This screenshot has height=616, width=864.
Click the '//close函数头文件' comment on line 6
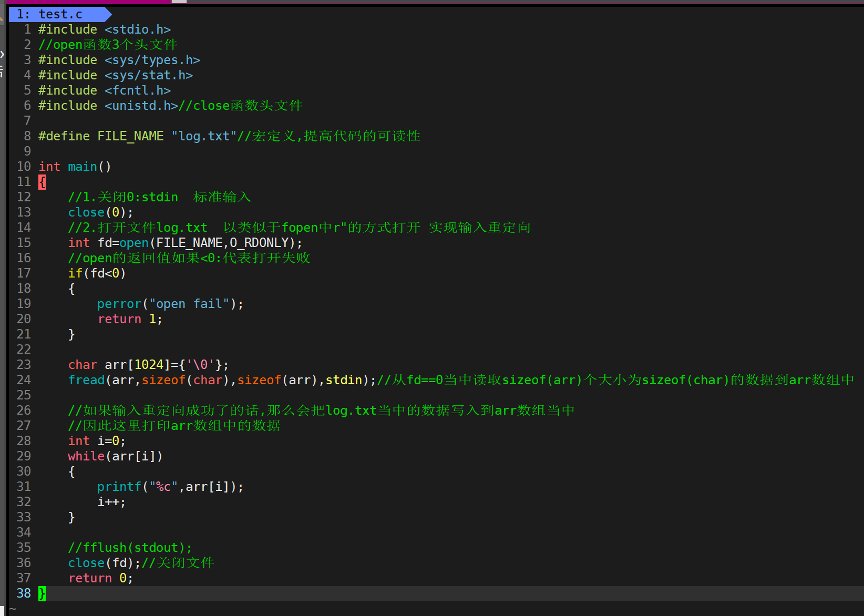(241, 106)
